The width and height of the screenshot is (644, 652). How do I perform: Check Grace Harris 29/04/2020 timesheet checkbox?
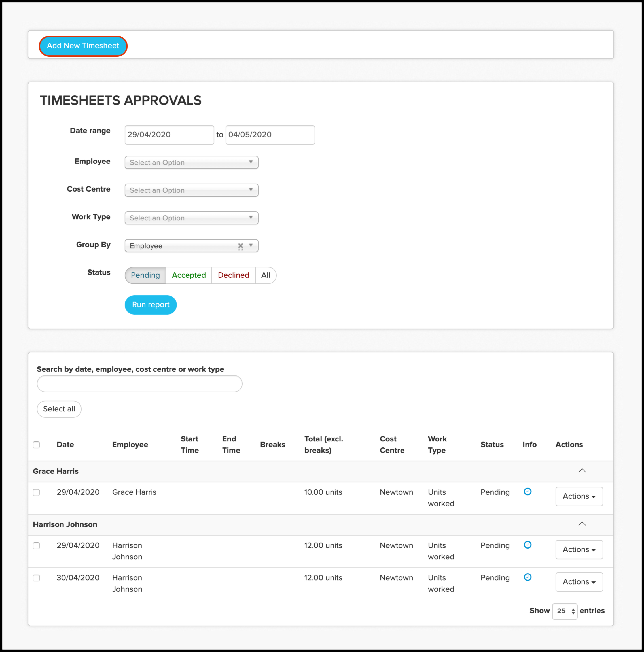pyautogui.click(x=37, y=493)
